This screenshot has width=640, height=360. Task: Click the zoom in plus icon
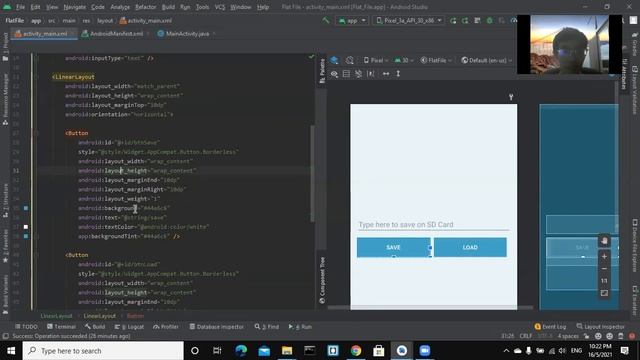click(604, 256)
